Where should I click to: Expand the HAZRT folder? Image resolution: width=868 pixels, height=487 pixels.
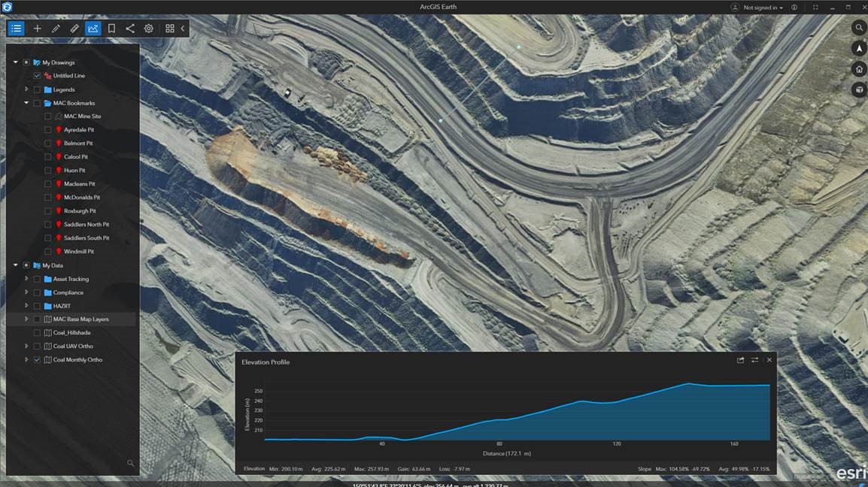pos(26,305)
